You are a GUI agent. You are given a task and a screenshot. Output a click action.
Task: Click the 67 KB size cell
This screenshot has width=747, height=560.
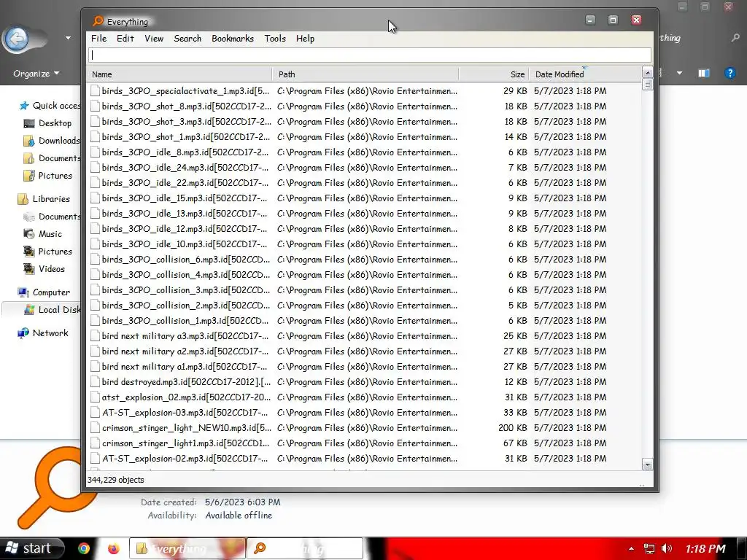point(515,443)
